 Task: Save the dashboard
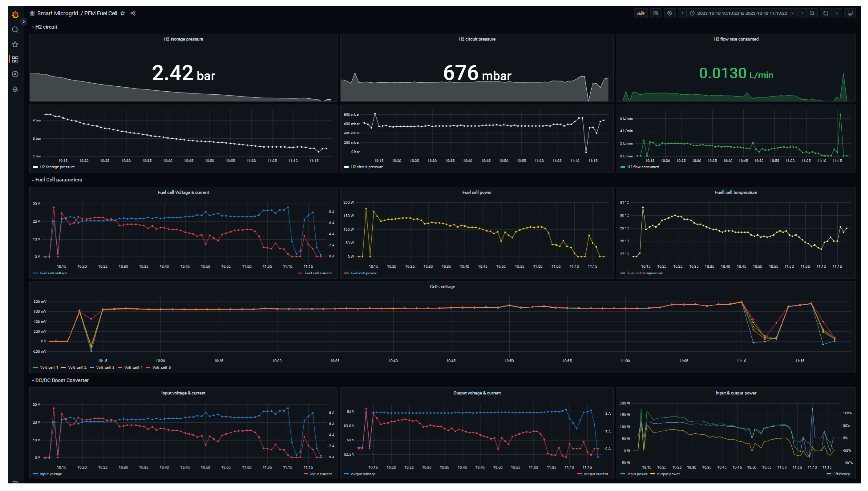pos(656,13)
